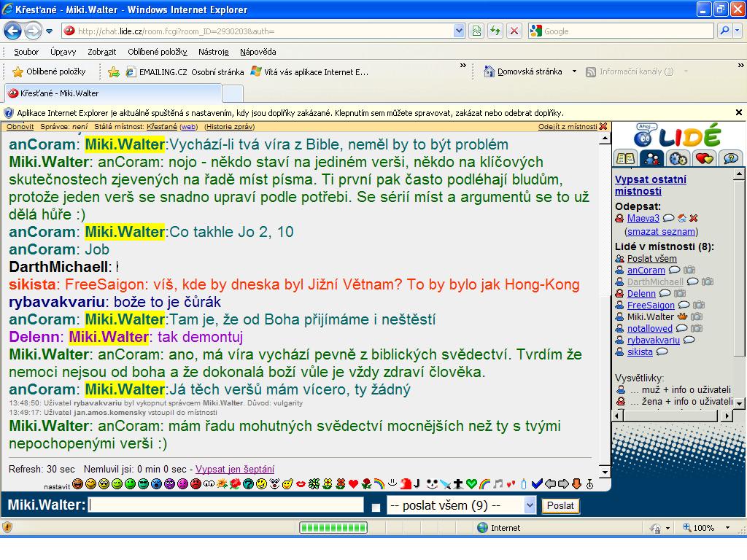Open the Nástroje menu
Viewport: 747px width, 560px height.
[x=214, y=52]
